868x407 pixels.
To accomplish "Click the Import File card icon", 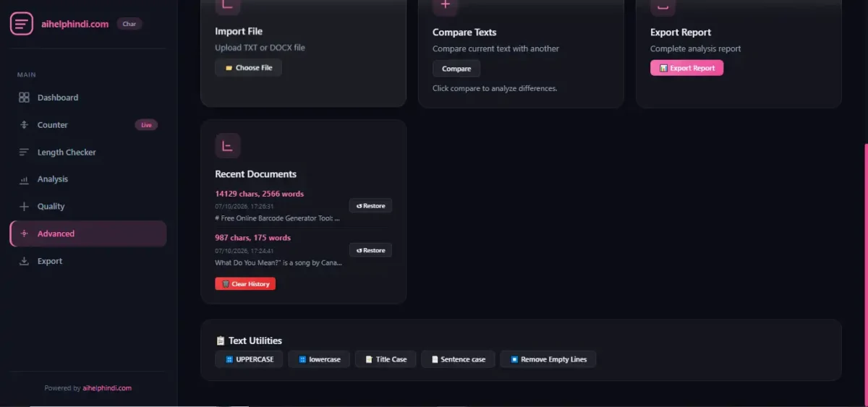I will click(227, 6).
